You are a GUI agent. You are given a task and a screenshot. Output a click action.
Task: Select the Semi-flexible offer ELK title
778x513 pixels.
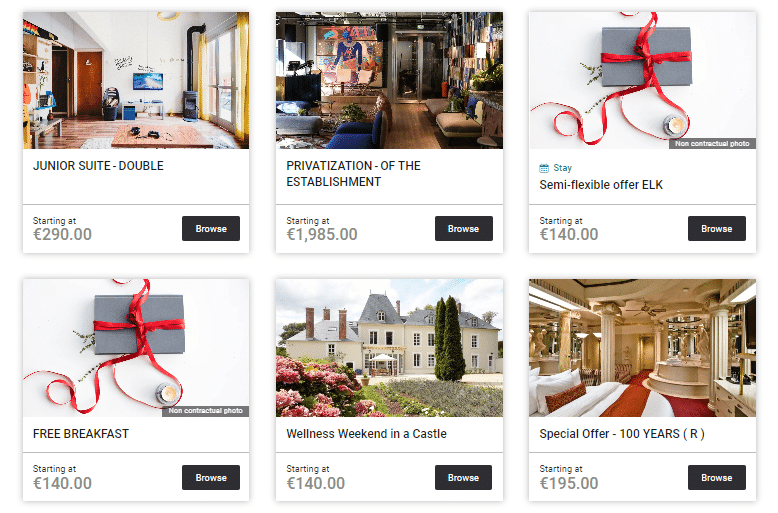pos(601,185)
